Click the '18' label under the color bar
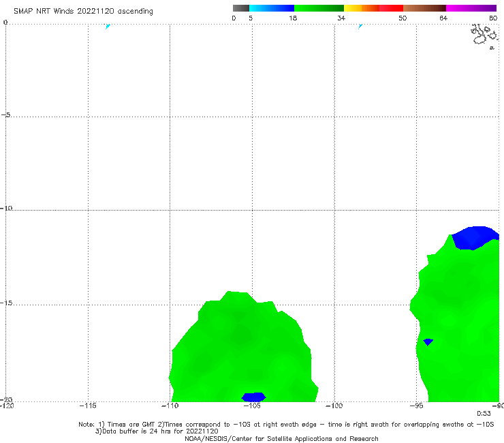The width and height of the screenshot is (504, 443). coord(293,18)
